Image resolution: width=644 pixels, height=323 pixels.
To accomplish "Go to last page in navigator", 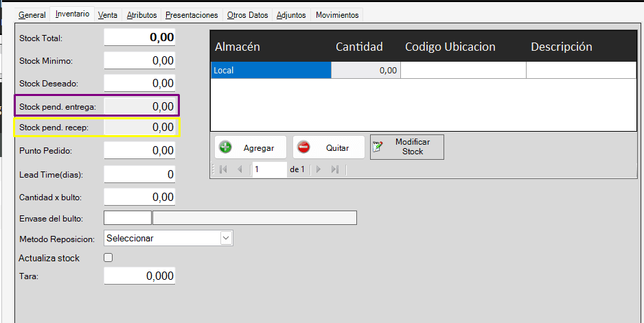I will (x=335, y=169).
